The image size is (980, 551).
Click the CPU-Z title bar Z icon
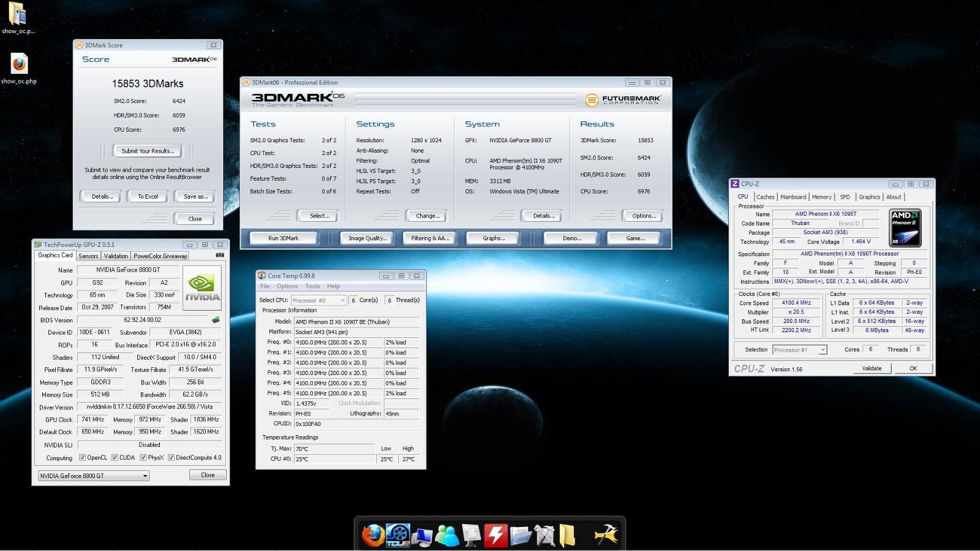click(735, 184)
